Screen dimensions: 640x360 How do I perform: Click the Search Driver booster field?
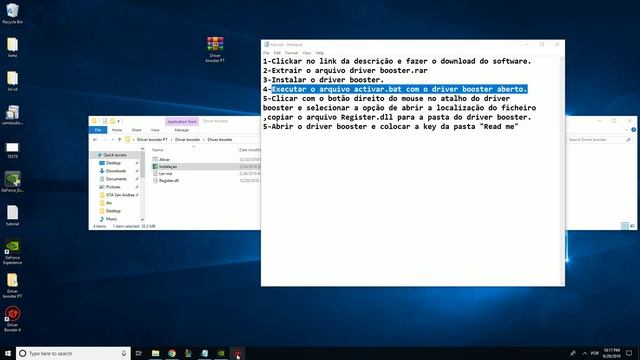point(598,140)
